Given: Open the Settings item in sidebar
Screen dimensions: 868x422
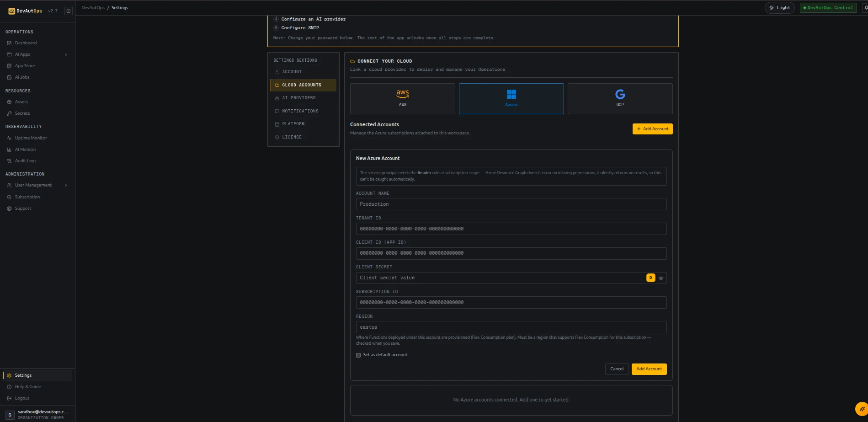Looking at the screenshot, I should 37,375.
